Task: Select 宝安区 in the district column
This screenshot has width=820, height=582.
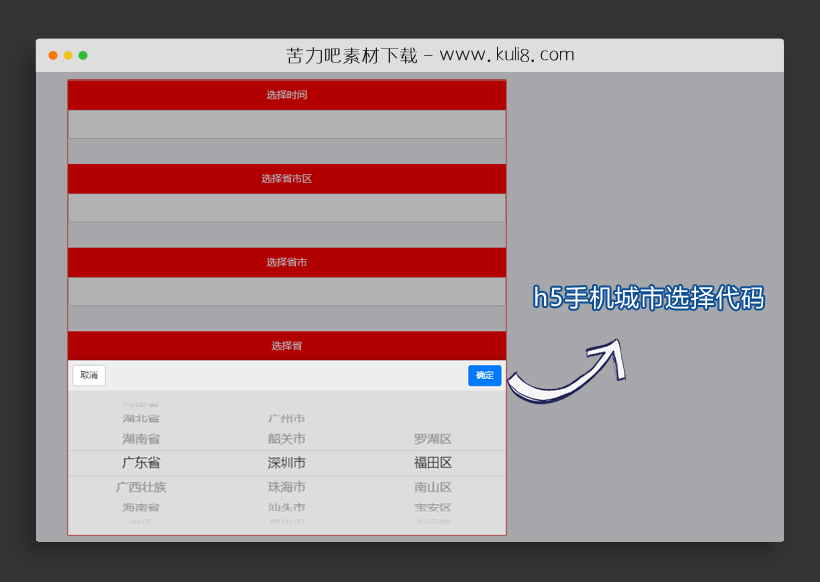Action: pyautogui.click(x=435, y=507)
